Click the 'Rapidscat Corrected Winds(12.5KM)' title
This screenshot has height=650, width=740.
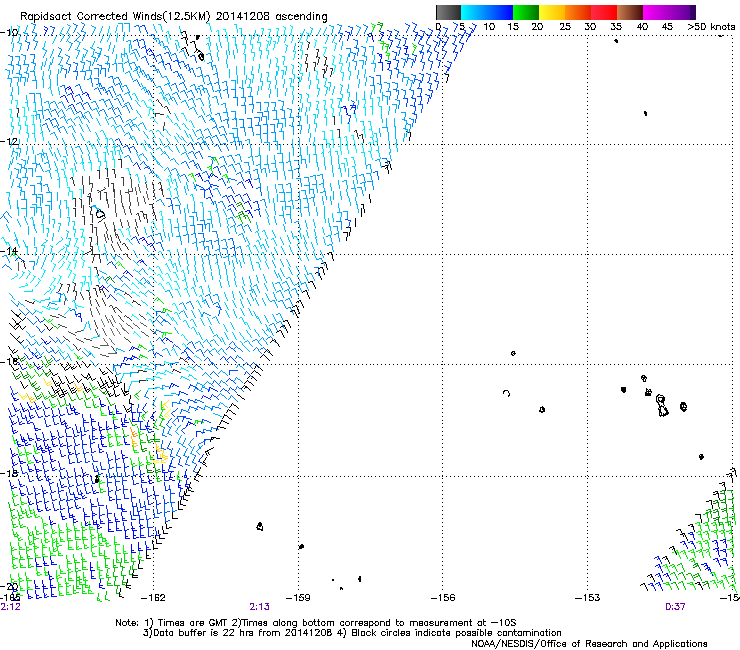[x=115, y=17]
